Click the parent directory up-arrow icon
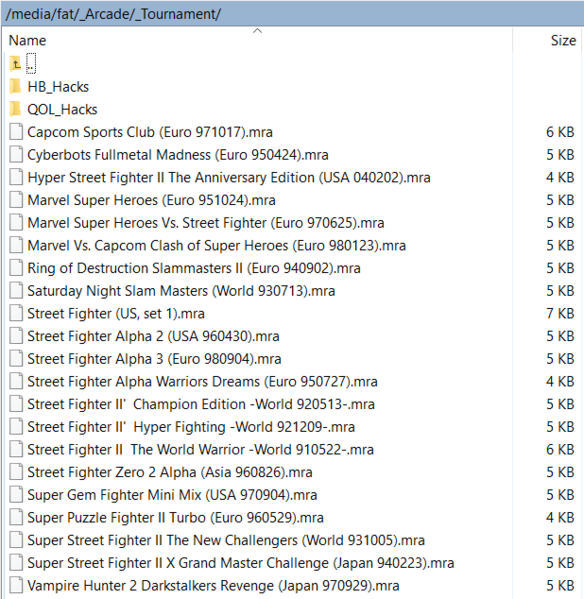This screenshot has height=599, width=584. 15,64
